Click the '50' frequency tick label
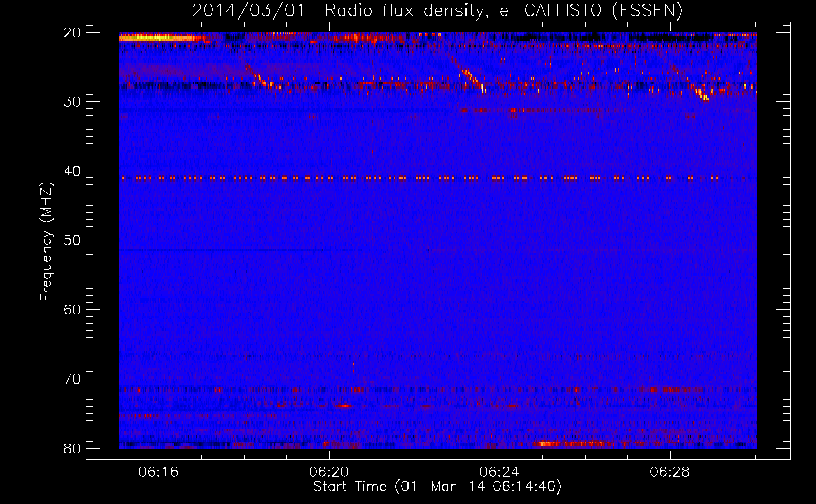 pos(72,240)
